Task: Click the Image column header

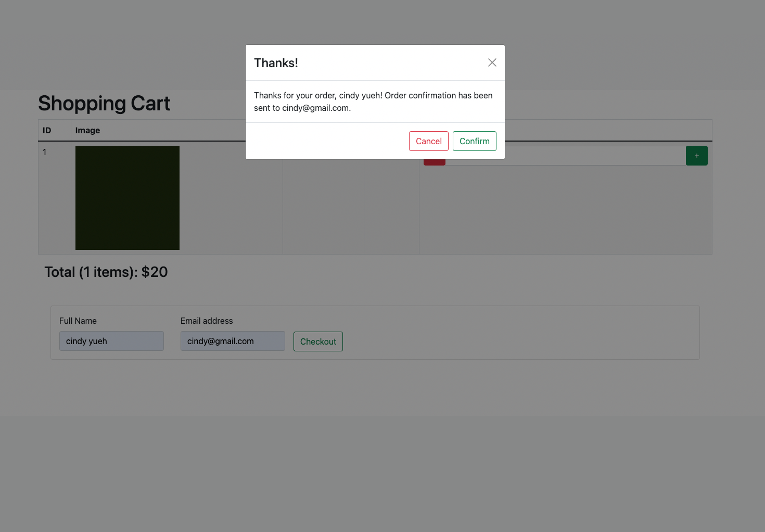Action: [x=87, y=130]
